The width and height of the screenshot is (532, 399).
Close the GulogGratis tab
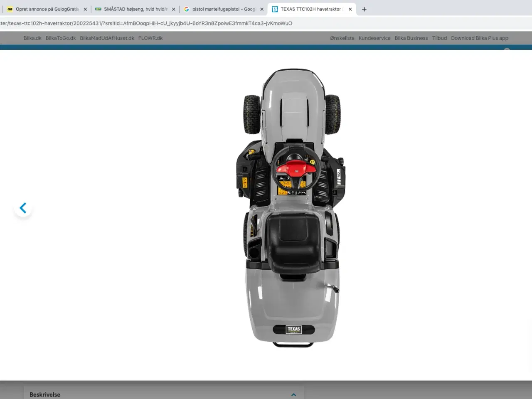tap(85, 9)
